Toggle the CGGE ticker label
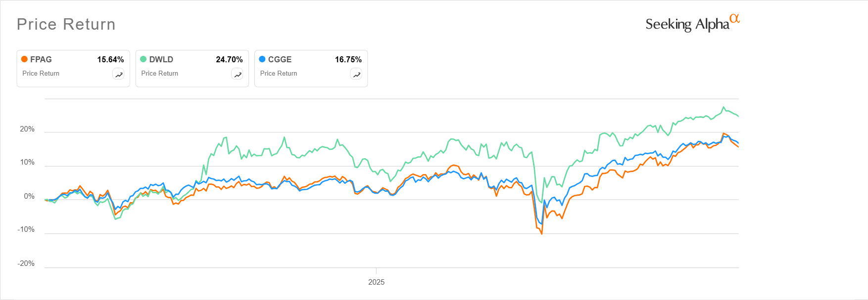 click(280, 59)
